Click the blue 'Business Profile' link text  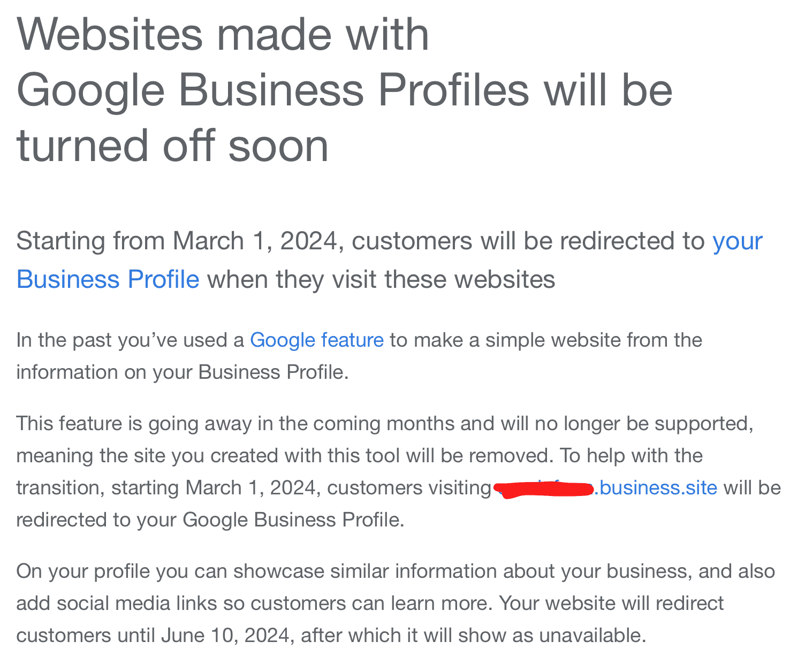pos(108,280)
